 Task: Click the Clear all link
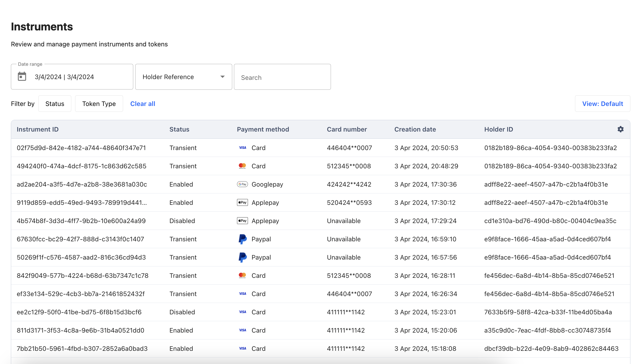point(143,104)
